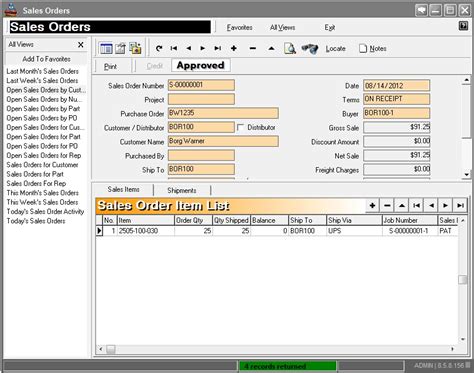Click the grid view toolbar icon

click(106, 49)
